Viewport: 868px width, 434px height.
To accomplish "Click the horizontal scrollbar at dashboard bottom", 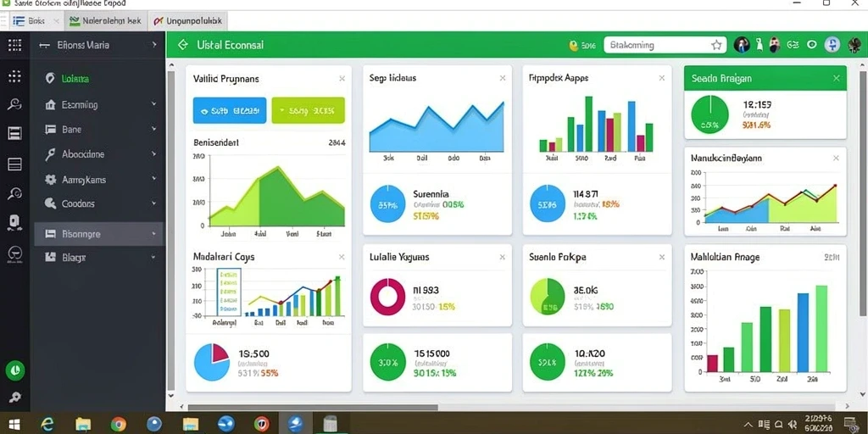I will click(313, 408).
